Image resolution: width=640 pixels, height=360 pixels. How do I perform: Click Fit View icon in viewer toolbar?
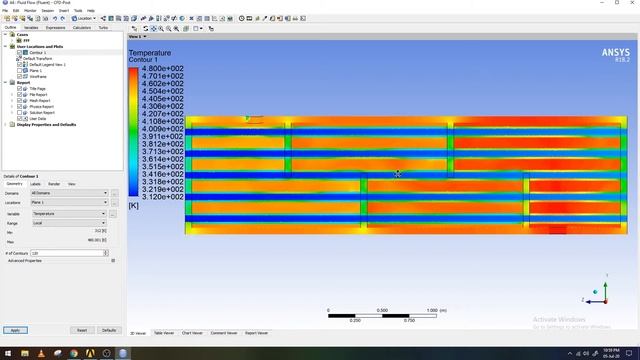176,29
